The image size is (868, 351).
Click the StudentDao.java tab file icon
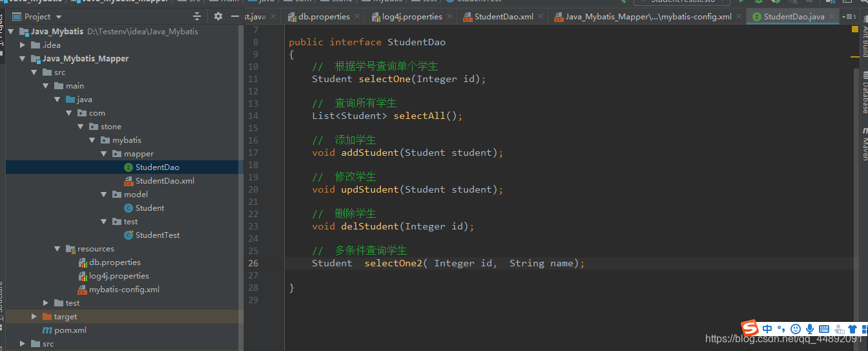pyautogui.click(x=756, y=17)
